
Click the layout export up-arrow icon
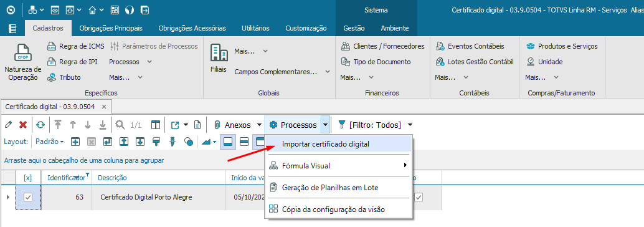tap(124, 142)
